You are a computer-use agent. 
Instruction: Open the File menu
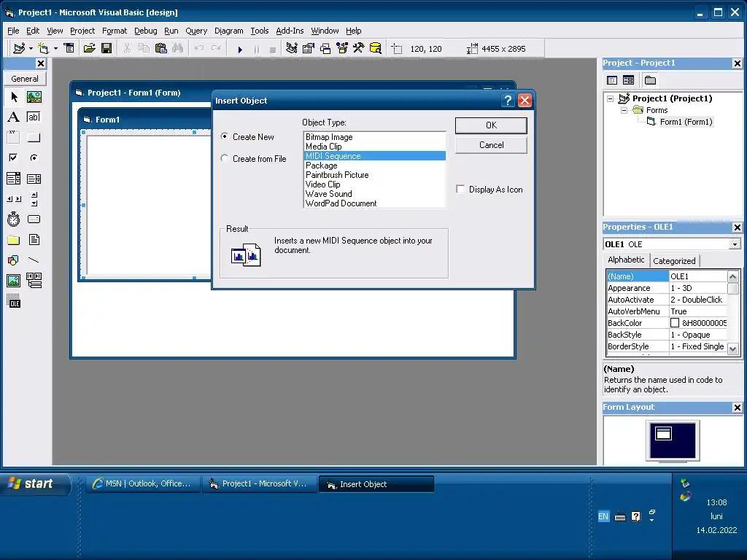coord(13,31)
